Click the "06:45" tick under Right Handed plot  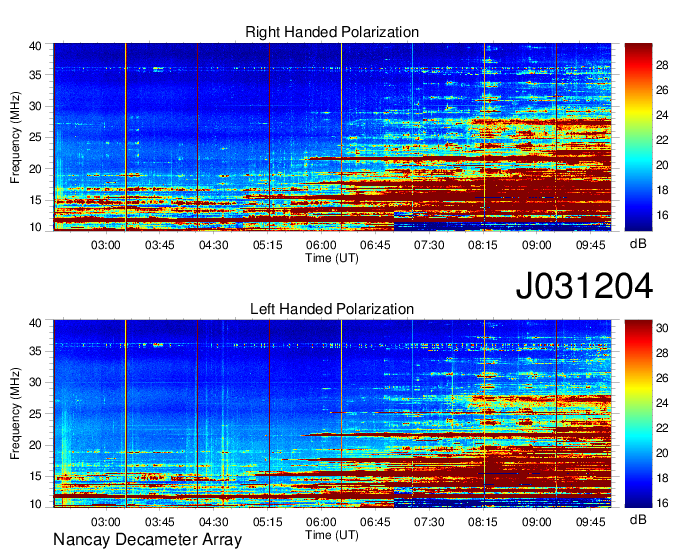tap(375, 245)
